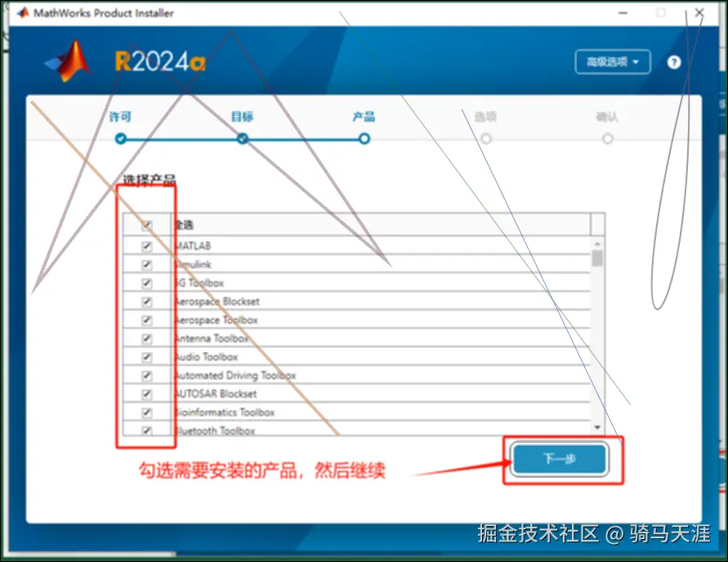Click the 目标 step circle marker
This screenshot has width=728, height=562.
(x=243, y=138)
